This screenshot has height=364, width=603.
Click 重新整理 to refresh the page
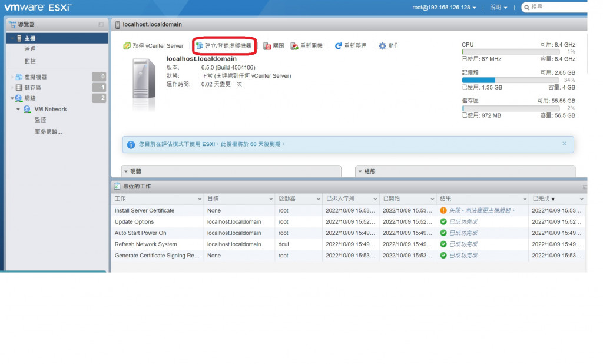[x=351, y=46]
